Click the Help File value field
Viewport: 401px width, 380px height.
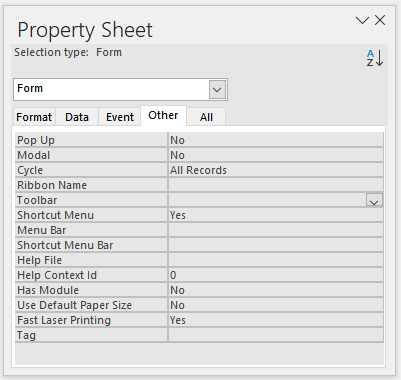pos(276,260)
